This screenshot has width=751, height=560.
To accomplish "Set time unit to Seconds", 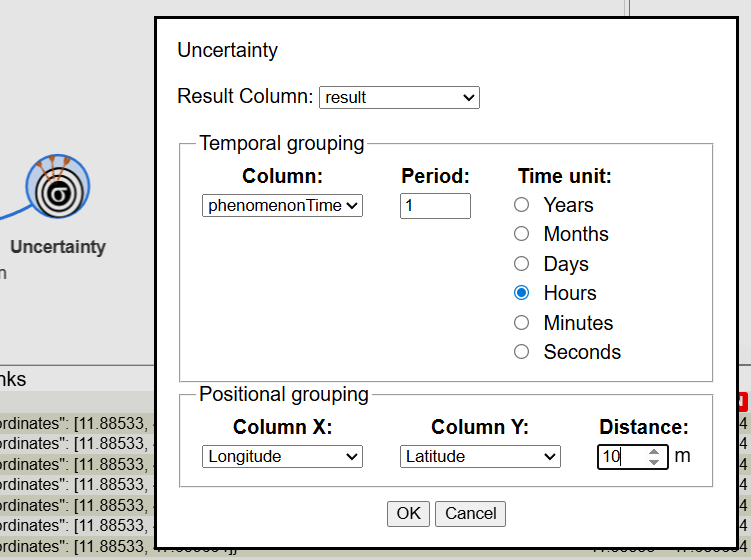I will [521, 352].
